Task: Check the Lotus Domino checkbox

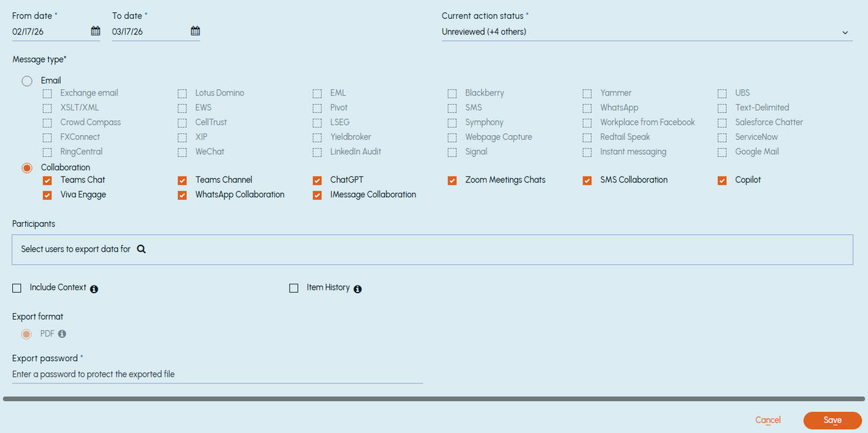Action: point(182,94)
